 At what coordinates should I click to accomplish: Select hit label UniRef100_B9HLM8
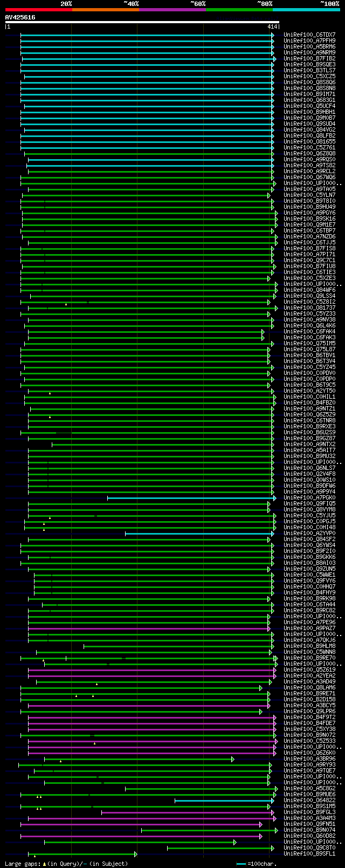[309, 646]
